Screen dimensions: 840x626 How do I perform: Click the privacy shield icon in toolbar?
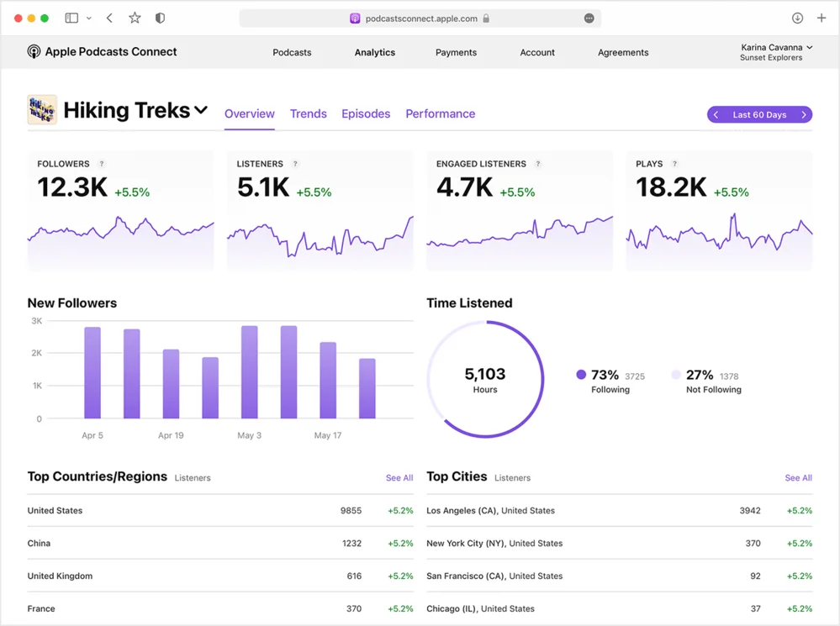click(159, 18)
